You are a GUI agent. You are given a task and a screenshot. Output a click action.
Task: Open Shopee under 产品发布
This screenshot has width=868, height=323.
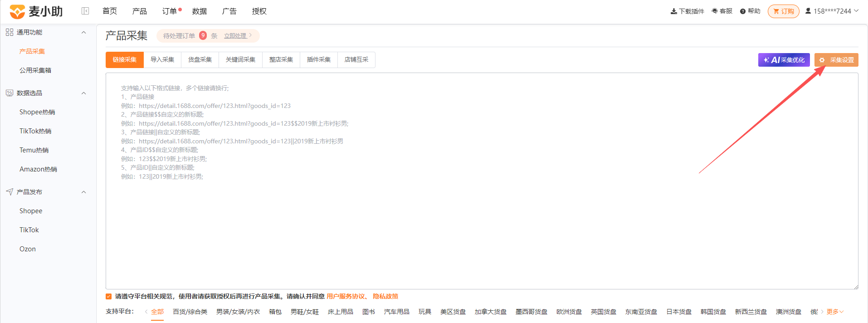31,211
